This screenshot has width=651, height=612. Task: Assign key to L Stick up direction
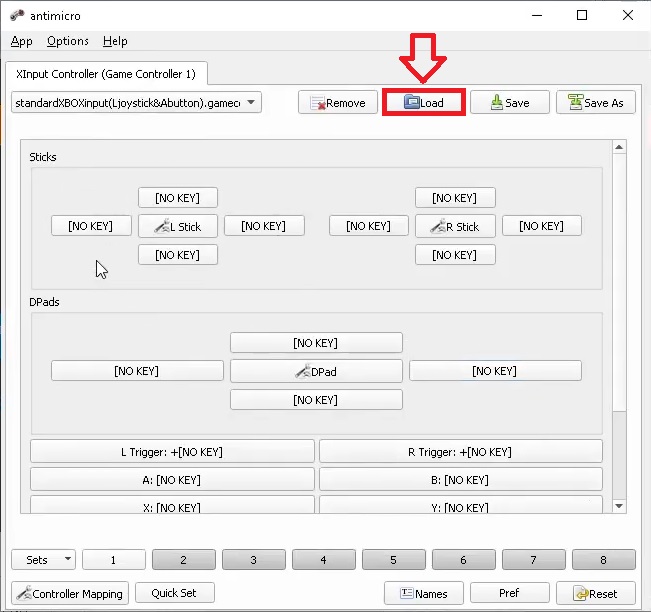178,198
